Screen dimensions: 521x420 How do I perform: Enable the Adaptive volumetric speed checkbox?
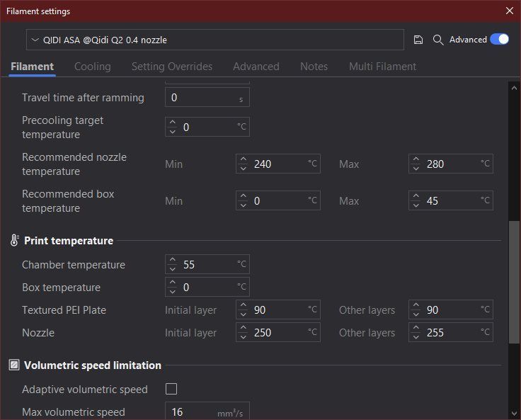coord(171,389)
